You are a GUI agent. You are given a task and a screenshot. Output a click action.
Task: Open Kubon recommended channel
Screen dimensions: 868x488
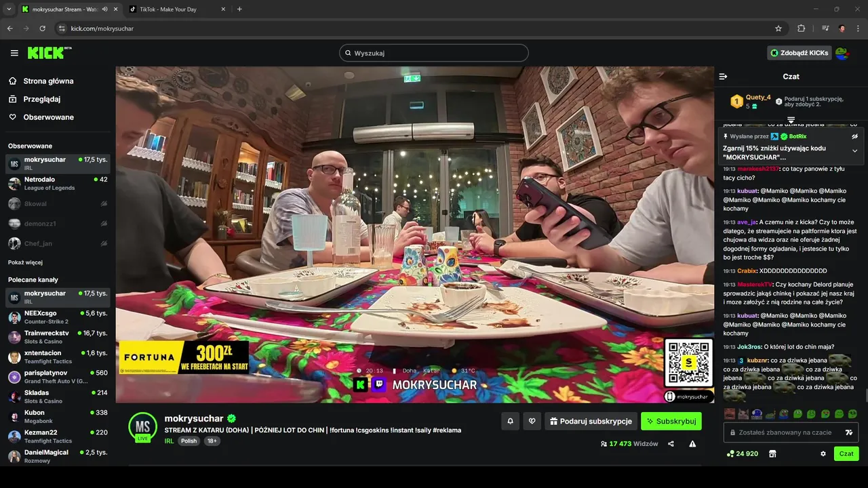(x=58, y=416)
